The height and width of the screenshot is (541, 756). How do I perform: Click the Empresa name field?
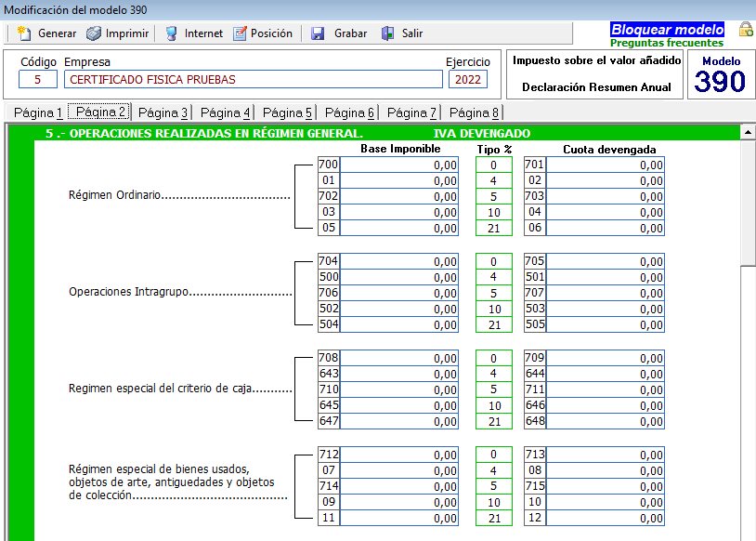pyautogui.click(x=253, y=79)
